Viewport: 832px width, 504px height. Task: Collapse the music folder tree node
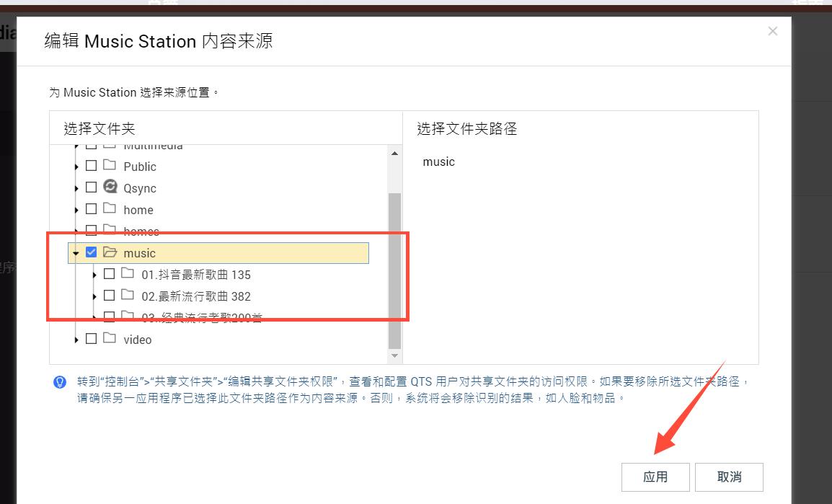click(x=76, y=252)
